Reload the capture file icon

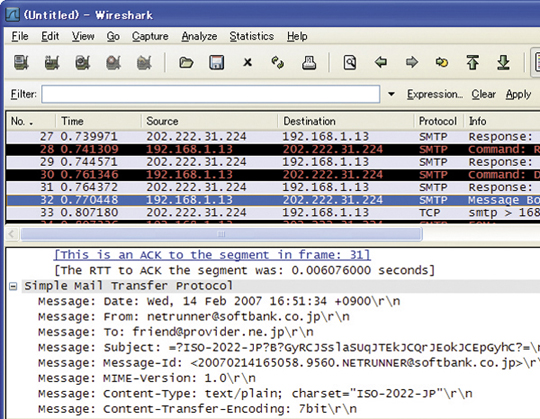coord(278,63)
